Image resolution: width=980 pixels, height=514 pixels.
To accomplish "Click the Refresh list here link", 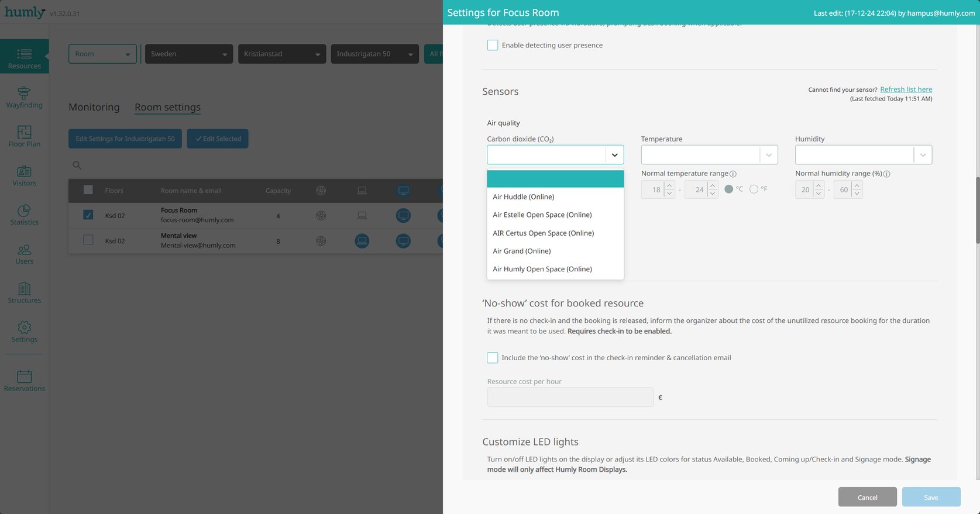I will point(906,89).
